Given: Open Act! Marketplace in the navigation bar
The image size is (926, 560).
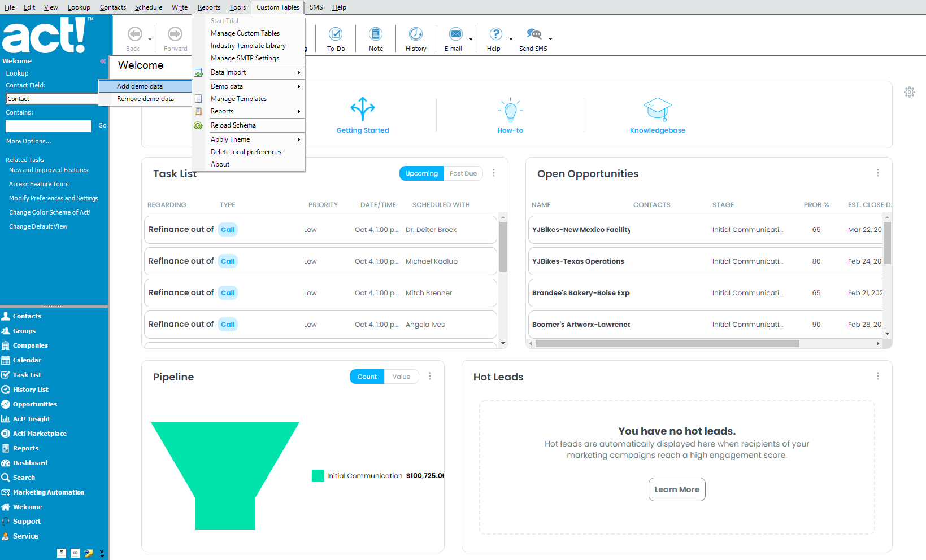Looking at the screenshot, I should 40,434.
